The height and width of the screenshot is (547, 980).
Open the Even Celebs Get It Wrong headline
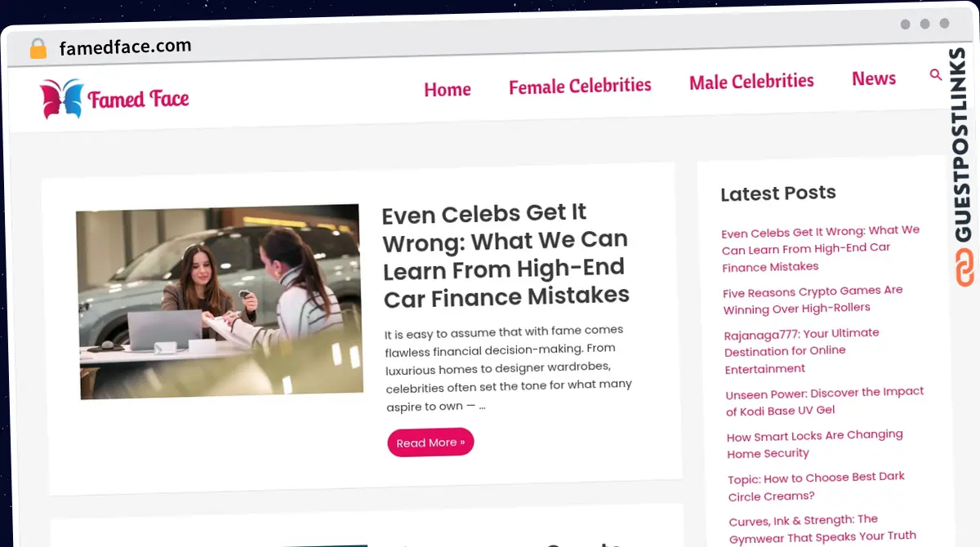[x=506, y=255]
